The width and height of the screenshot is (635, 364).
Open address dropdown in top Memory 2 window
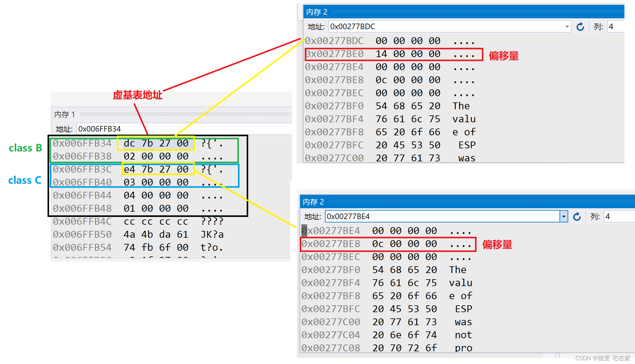coord(567,27)
